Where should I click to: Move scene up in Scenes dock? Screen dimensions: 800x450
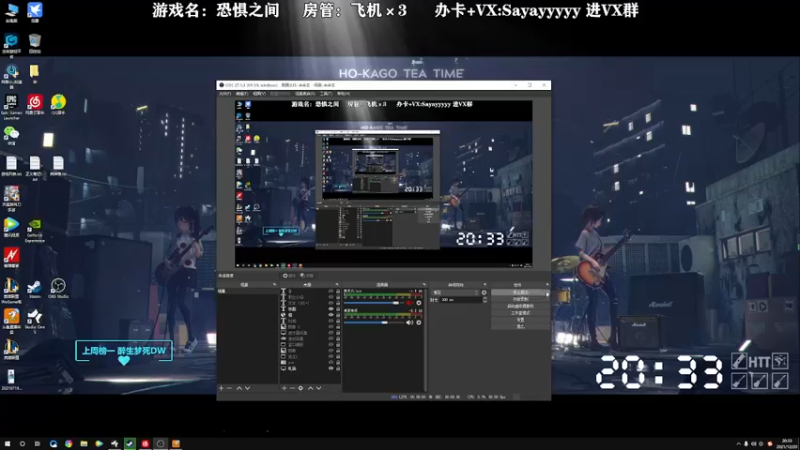pyautogui.click(x=239, y=388)
